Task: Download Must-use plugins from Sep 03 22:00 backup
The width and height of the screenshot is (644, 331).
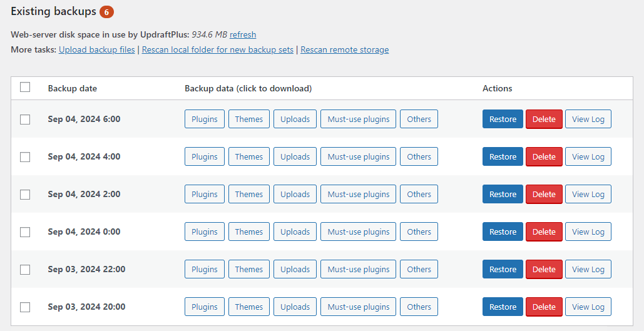Action: point(358,270)
